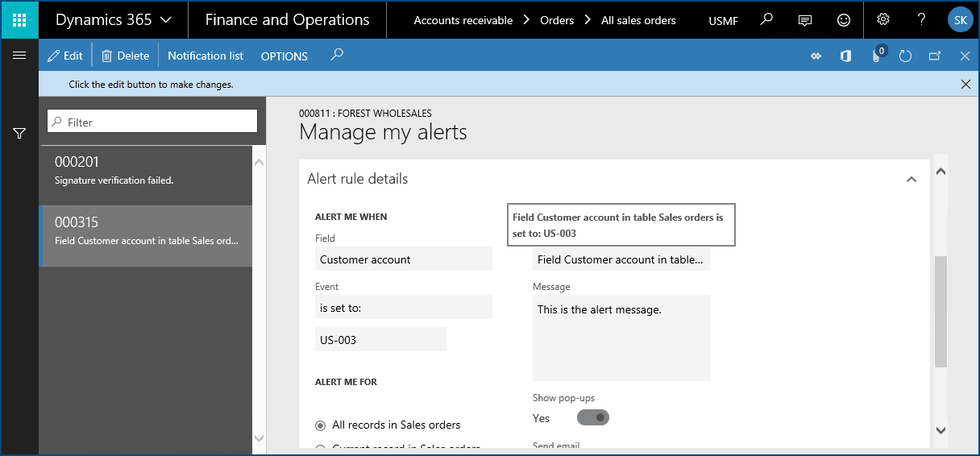Viewport: 980px width, 456px height.
Task: Open the messages chat icon
Action: pyautogui.click(x=804, y=20)
